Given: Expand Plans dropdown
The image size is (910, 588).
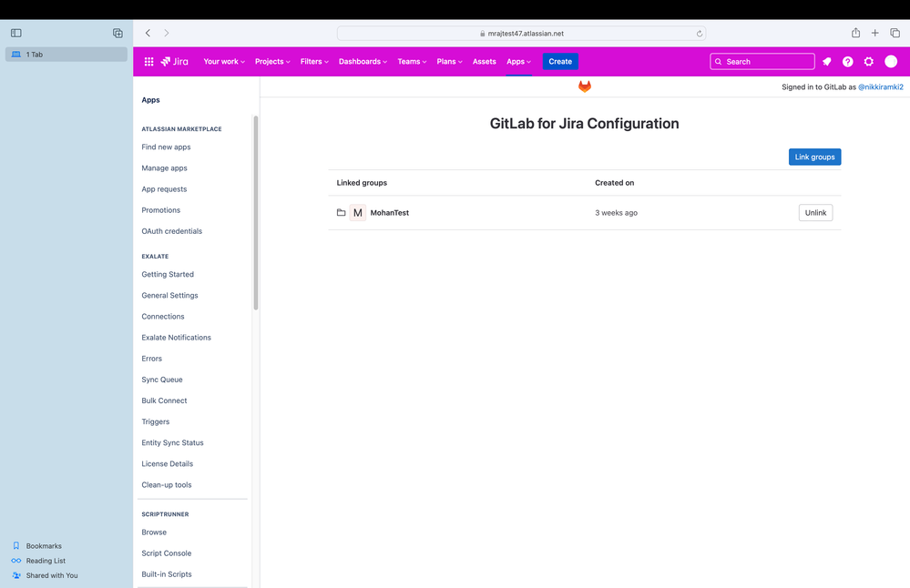Looking at the screenshot, I should 449,62.
